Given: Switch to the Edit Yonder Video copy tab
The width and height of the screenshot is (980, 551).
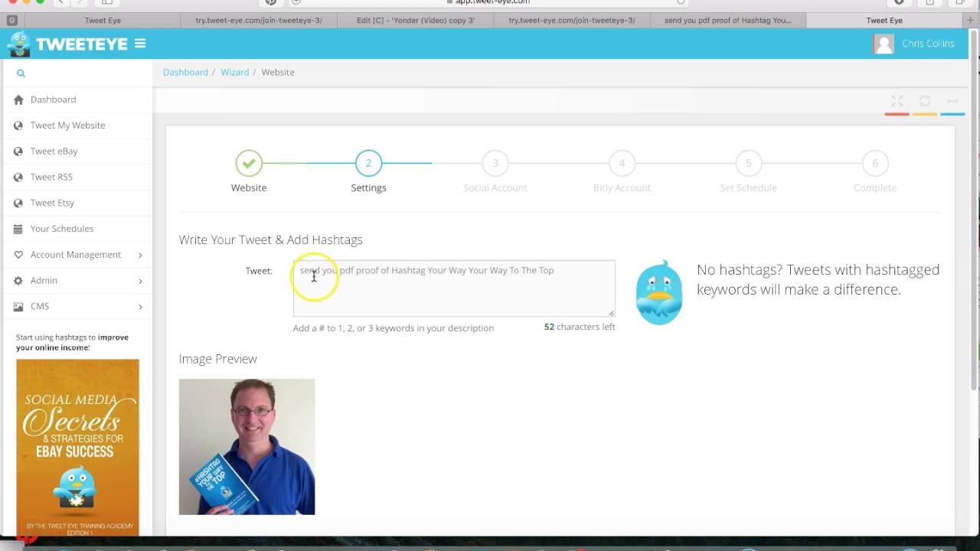Looking at the screenshot, I should [x=415, y=21].
